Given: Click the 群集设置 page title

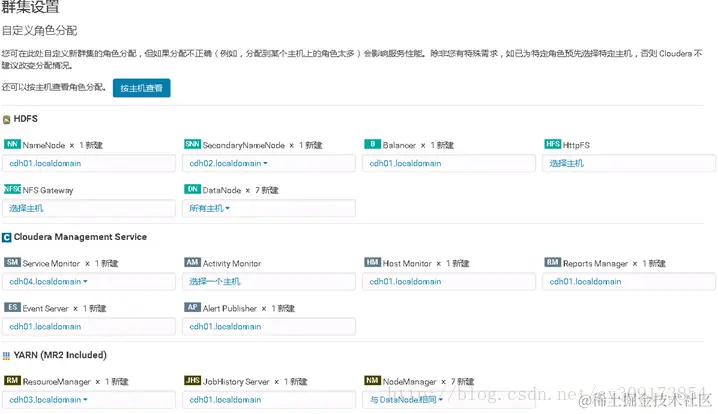Looking at the screenshot, I should (30, 6).
